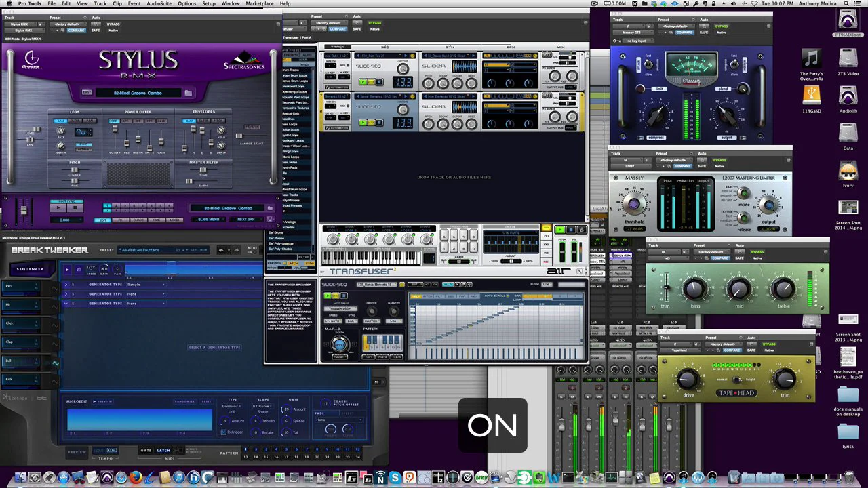Click the BreakTweaker sequencer play icon
Image resolution: width=868 pixels, height=488 pixels.
tap(67, 269)
